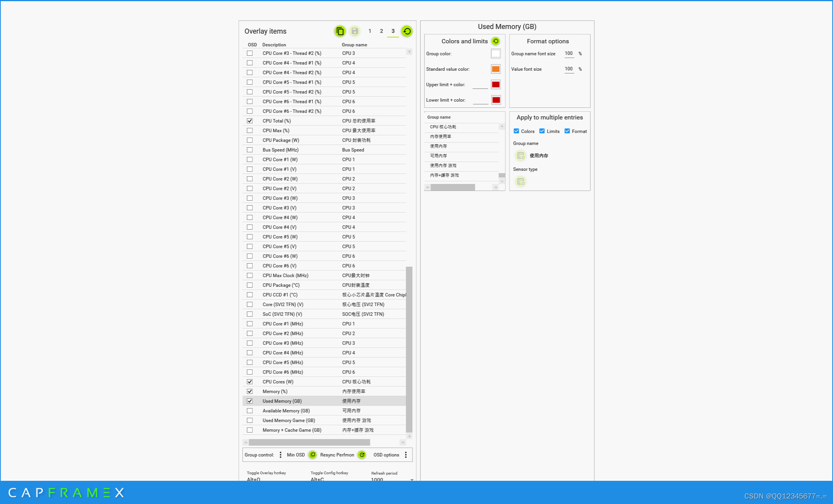The height and width of the screenshot is (504, 833).
Task: Click group name list scroll-down arrow
Action: coord(502,181)
